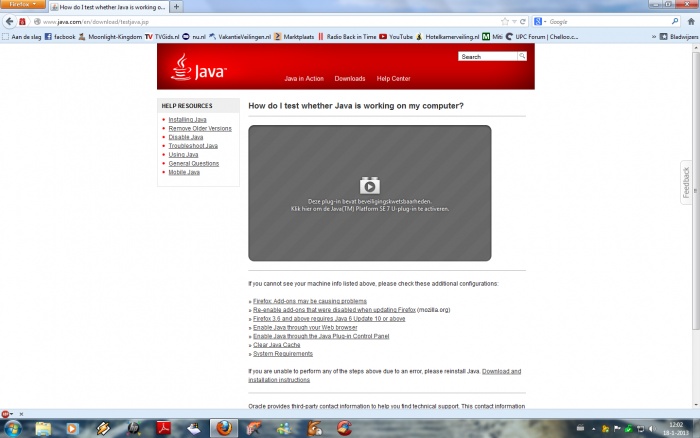Open Firefox Add-ons may be causing problems
Screen dimensions: 700x438
pyautogui.click(x=310, y=301)
